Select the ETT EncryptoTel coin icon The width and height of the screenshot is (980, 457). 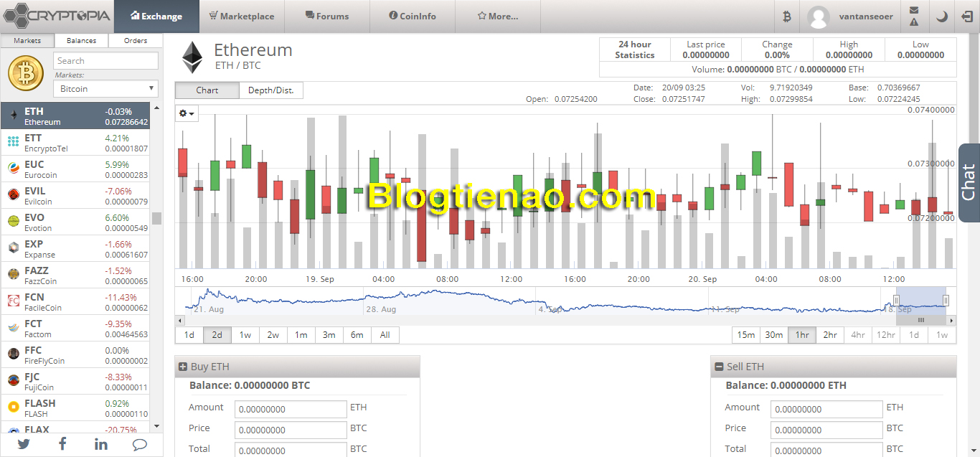[13, 142]
